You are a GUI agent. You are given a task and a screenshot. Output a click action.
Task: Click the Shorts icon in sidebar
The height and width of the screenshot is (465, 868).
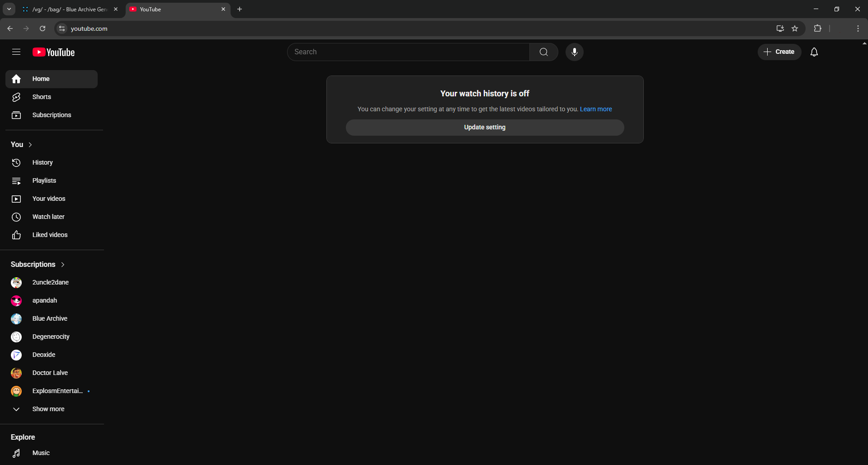pos(16,97)
